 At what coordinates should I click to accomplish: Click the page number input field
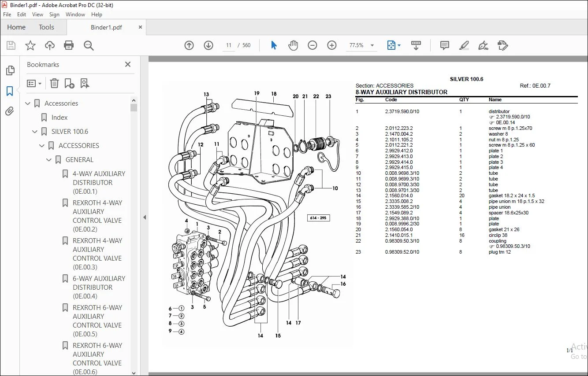point(228,45)
